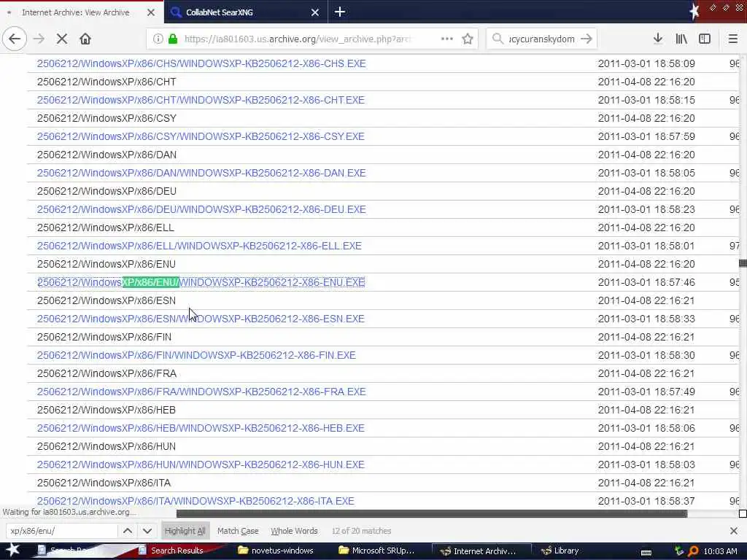Open WINDOWSXP-KB2506212-X86-CHT.EXE link
Viewport: 747px width, 560px height.
(201, 100)
